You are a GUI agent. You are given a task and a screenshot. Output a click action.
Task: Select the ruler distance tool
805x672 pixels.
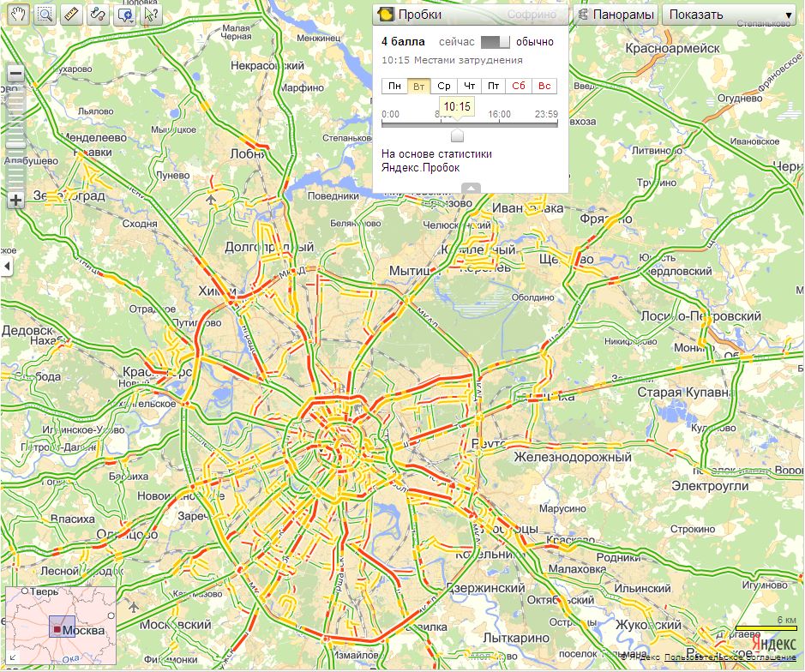coord(71,15)
